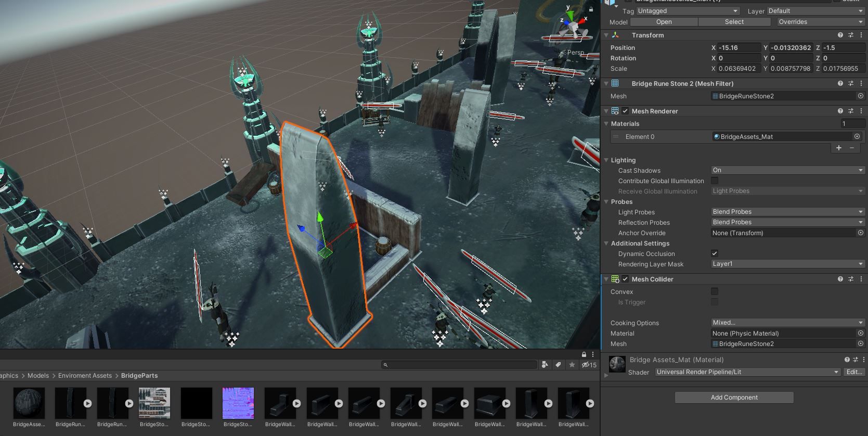Collapse the Lighting section foldout
The image size is (868, 436).
click(606, 160)
